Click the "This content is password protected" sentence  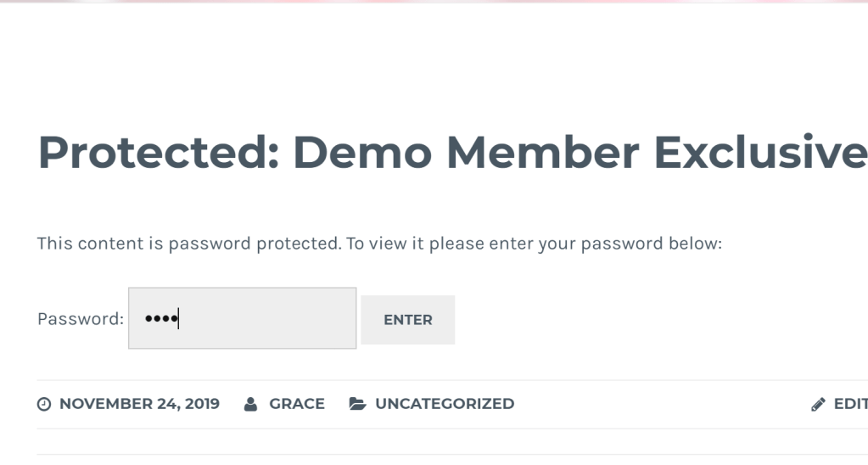point(188,244)
